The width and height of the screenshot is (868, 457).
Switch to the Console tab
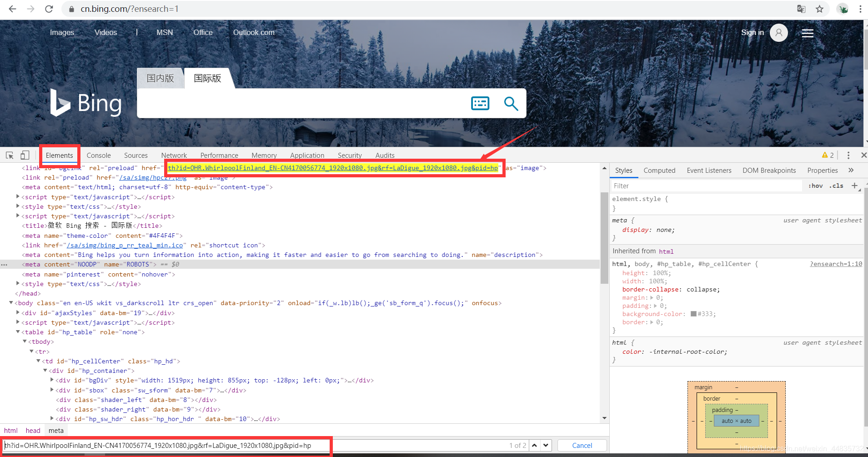click(x=99, y=155)
